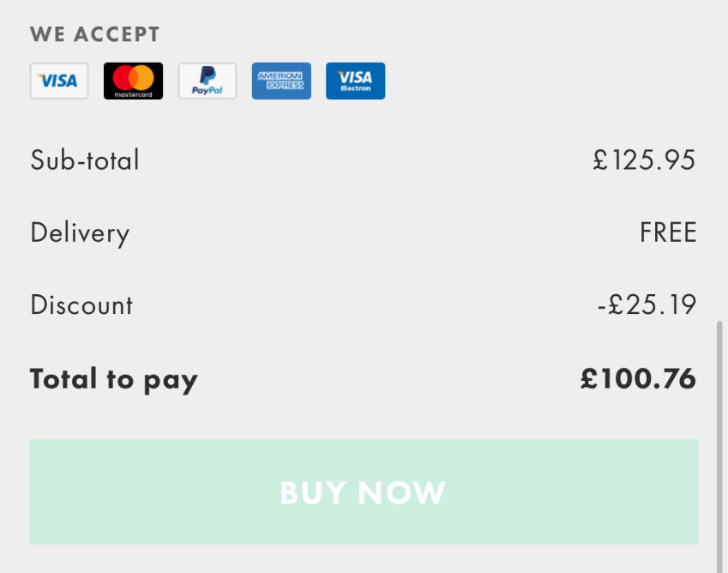Select the £100.76 total amount
Screen dimensions: 728x573
coord(638,379)
